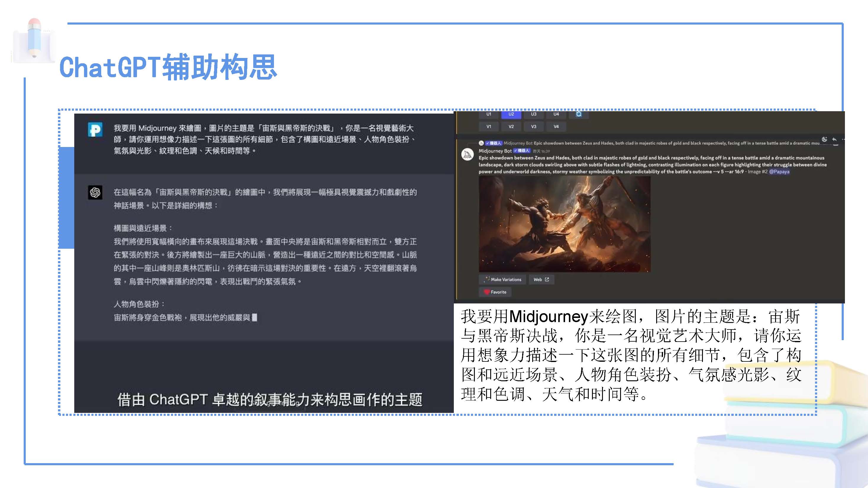
Task: Click the red heart Favorite button
Action: point(495,292)
